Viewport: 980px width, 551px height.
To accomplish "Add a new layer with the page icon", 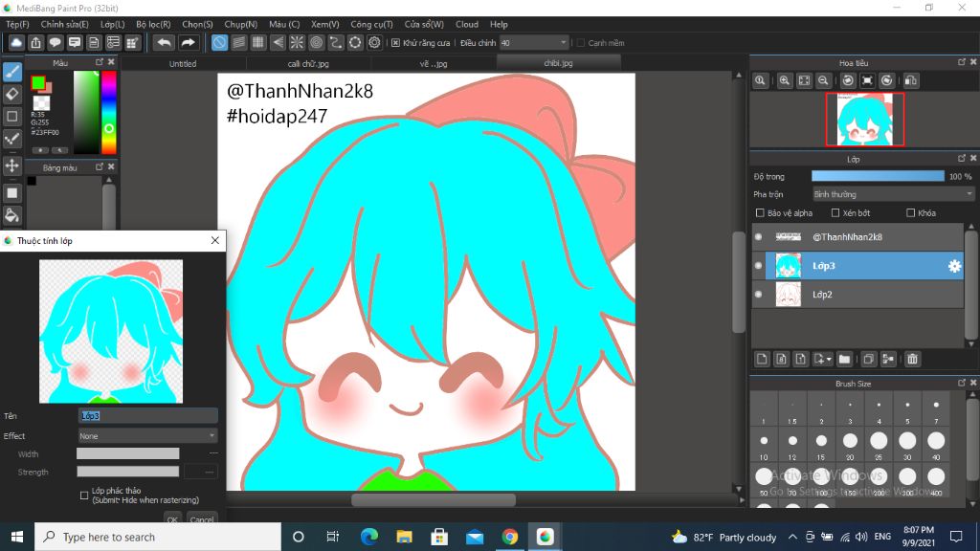I will click(x=761, y=360).
